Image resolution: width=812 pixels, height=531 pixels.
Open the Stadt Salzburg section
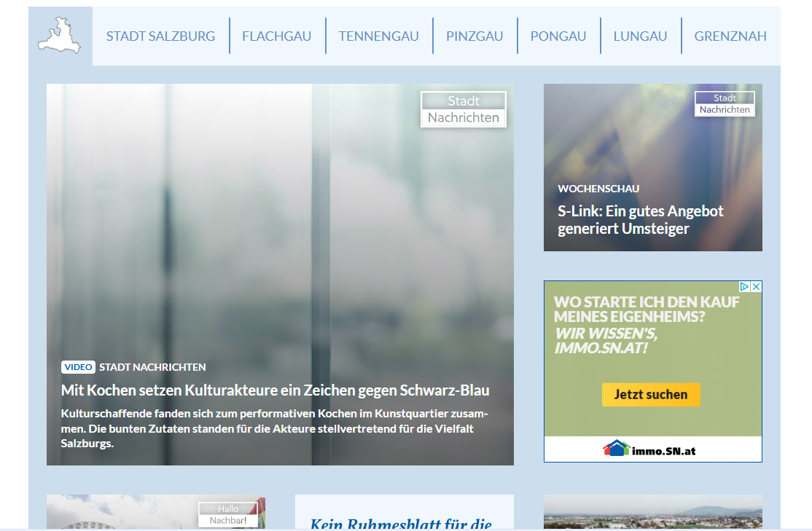coord(160,36)
